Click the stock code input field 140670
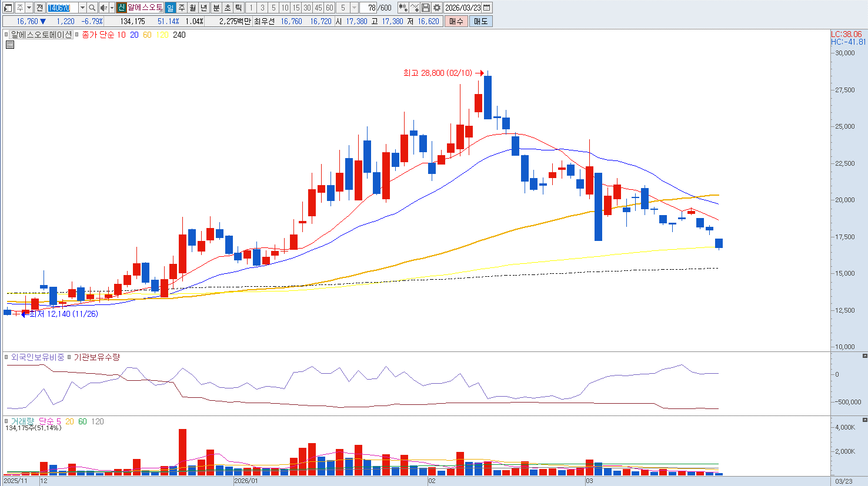 tap(62, 8)
